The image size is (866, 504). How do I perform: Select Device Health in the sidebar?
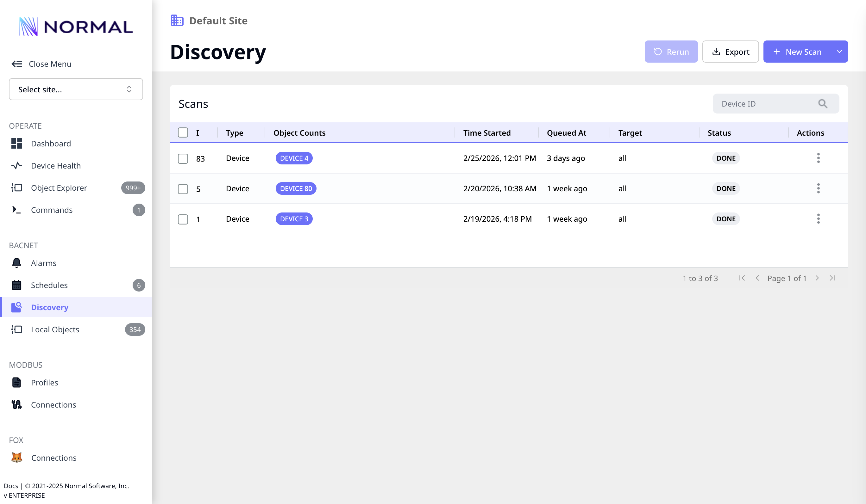click(x=56, y=165)
